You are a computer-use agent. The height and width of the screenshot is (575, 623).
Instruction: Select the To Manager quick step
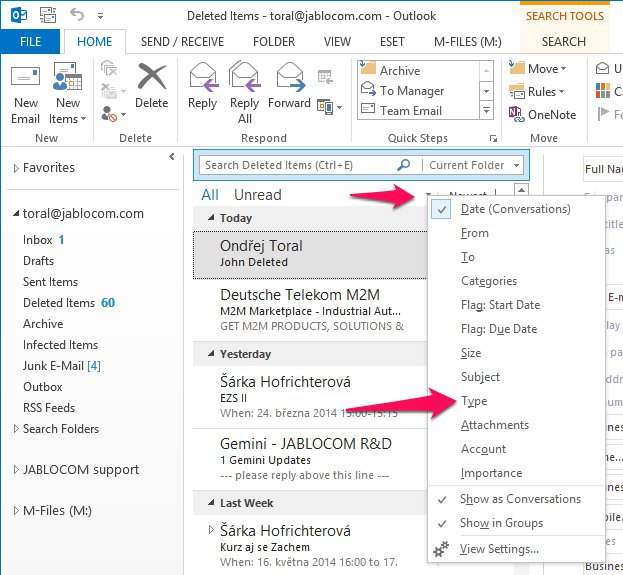pyautogui.click(x=418, y=91)
